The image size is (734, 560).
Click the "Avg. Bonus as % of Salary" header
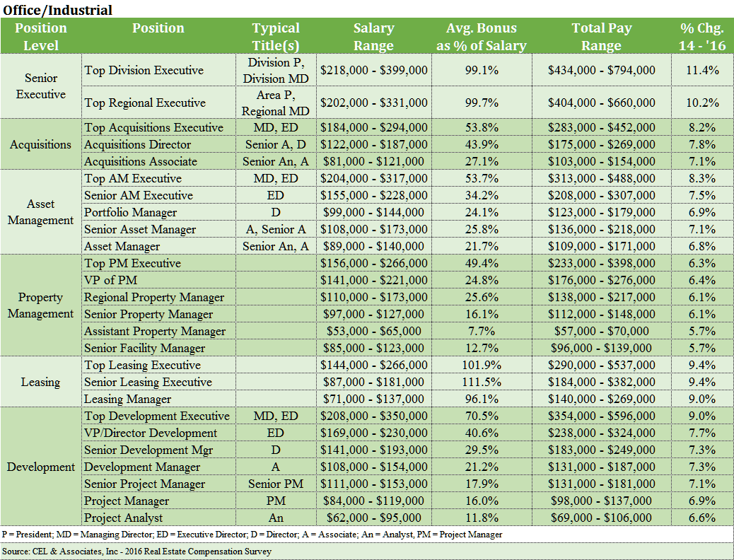click(x=482, y=37)
